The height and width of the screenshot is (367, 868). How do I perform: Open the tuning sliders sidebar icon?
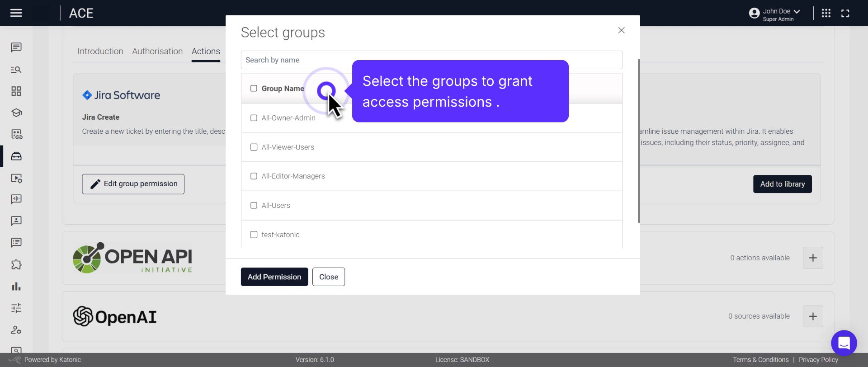point(16,308)
